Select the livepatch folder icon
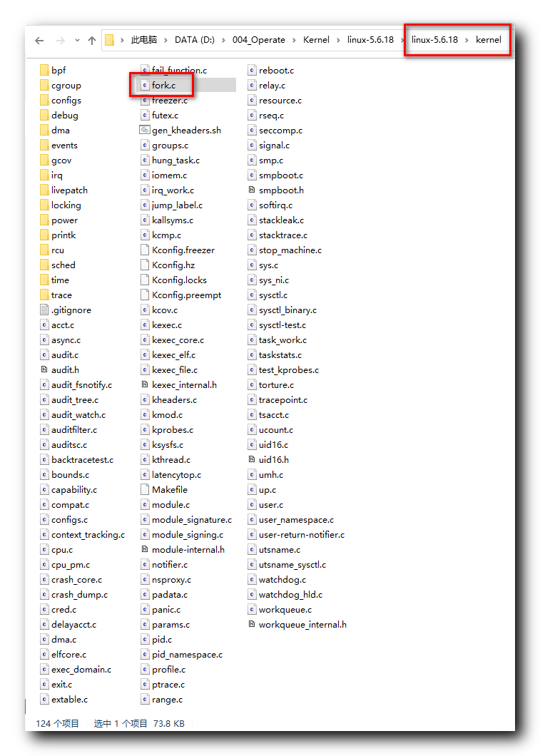540x756 pixels. click(44, 190)
